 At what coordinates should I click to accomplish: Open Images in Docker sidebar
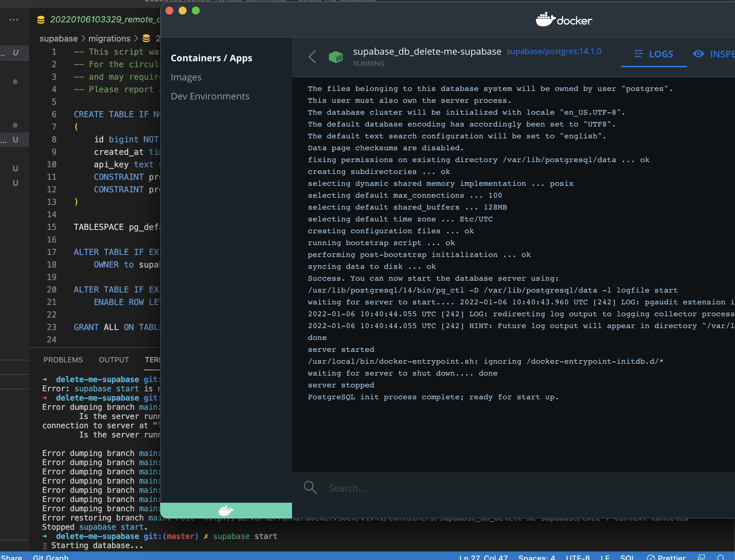pos(186,77)
